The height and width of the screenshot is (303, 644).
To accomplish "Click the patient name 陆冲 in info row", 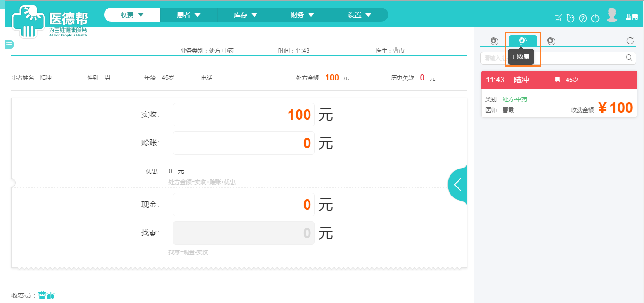I will (x=46, y=78).
